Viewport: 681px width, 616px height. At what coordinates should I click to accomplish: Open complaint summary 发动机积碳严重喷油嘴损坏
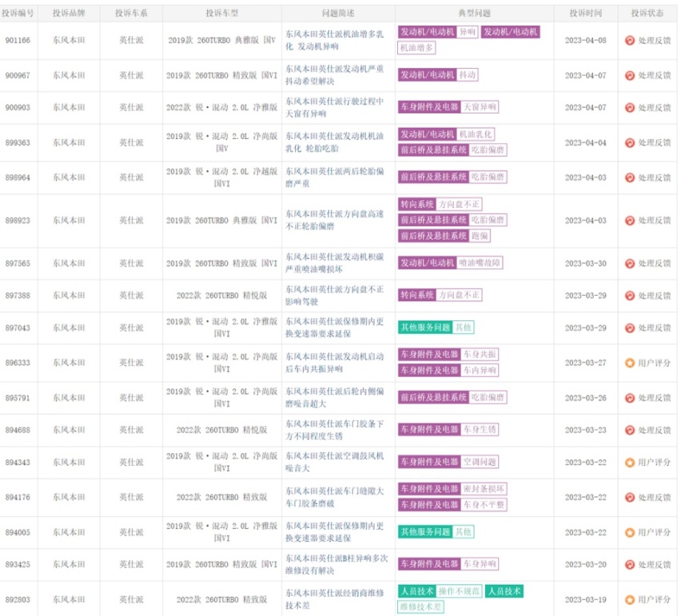coord(334,263)
